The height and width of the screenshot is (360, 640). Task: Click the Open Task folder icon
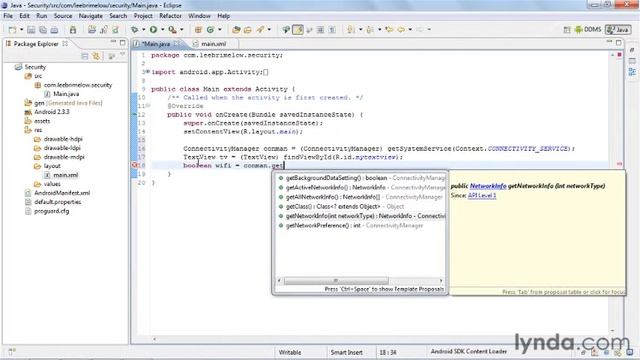[x=247, y=30]
